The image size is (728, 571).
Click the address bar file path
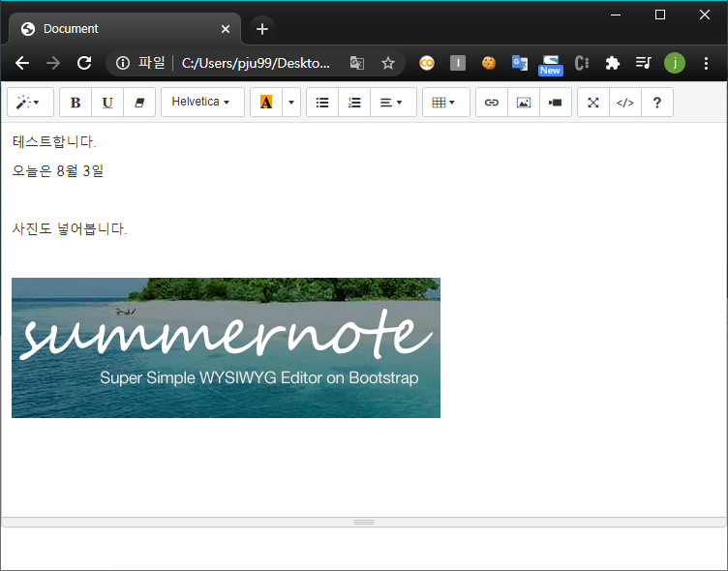click(x=256, y=63)
